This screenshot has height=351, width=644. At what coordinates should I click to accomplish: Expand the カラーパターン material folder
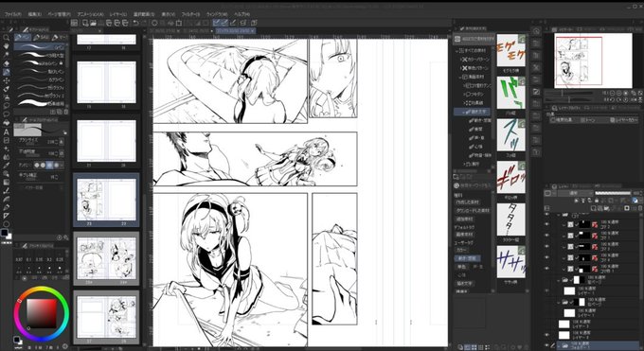coord(461,60)
